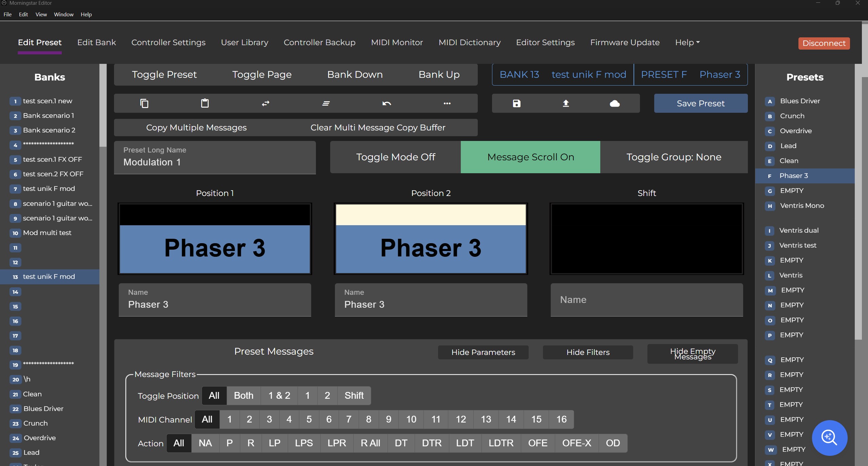The width and height of the screenshot is (868, 466).
Task: Switch to the MIDI Monitor tab
Action: coord(397,42)
